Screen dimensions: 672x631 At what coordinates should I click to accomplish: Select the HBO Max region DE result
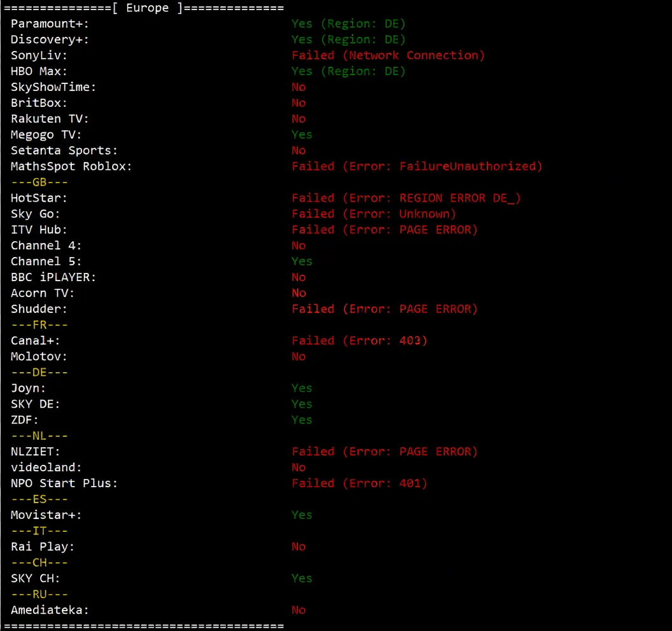[348, 71]
